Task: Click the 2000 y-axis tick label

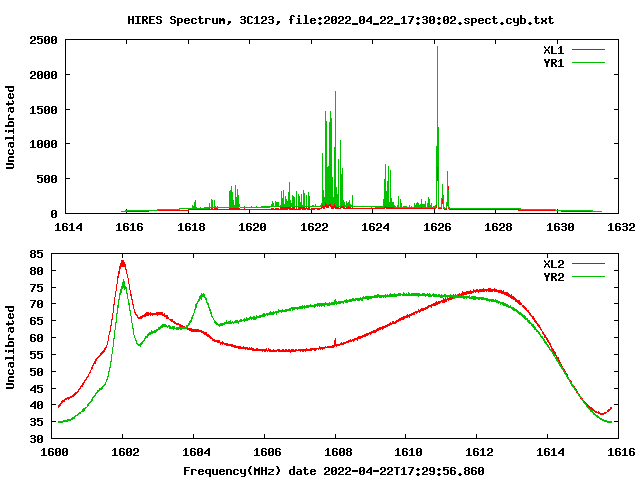Action: (x=43, y=75)
